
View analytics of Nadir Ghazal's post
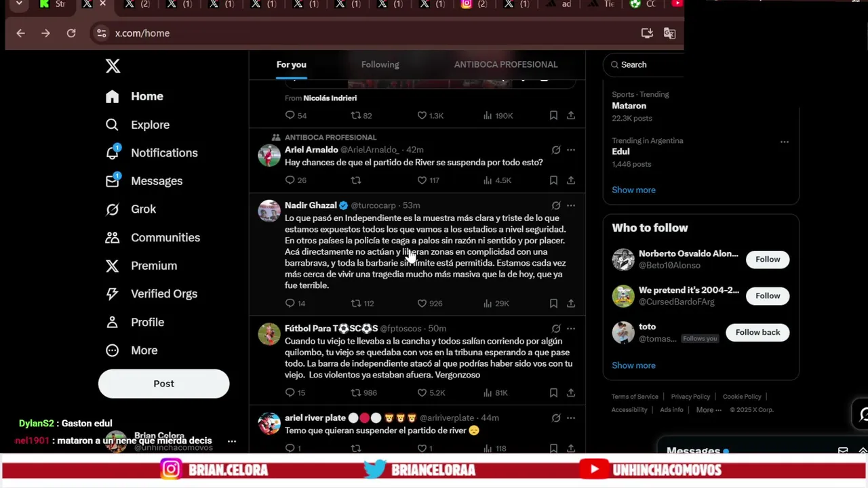(496, 303)
